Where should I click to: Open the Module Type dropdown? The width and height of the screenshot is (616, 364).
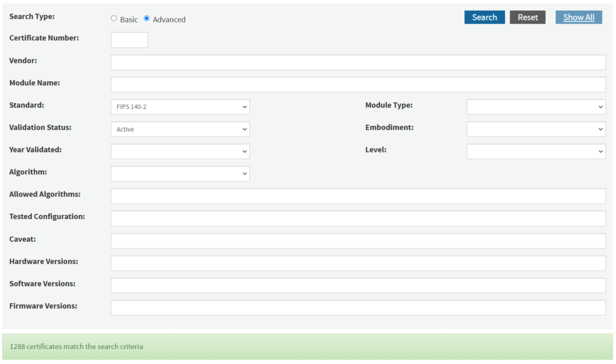click(x=536, y=107)
